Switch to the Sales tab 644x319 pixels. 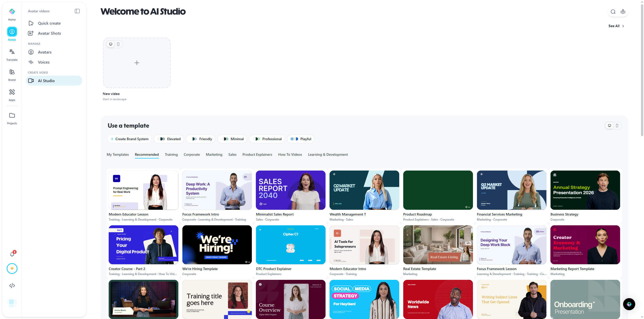[x=232, y=154]
